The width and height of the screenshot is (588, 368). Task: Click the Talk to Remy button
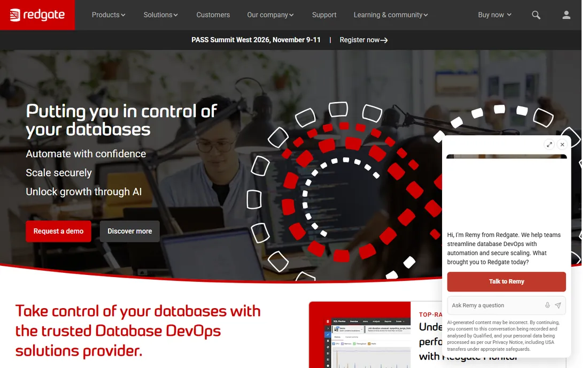(506, 282)
